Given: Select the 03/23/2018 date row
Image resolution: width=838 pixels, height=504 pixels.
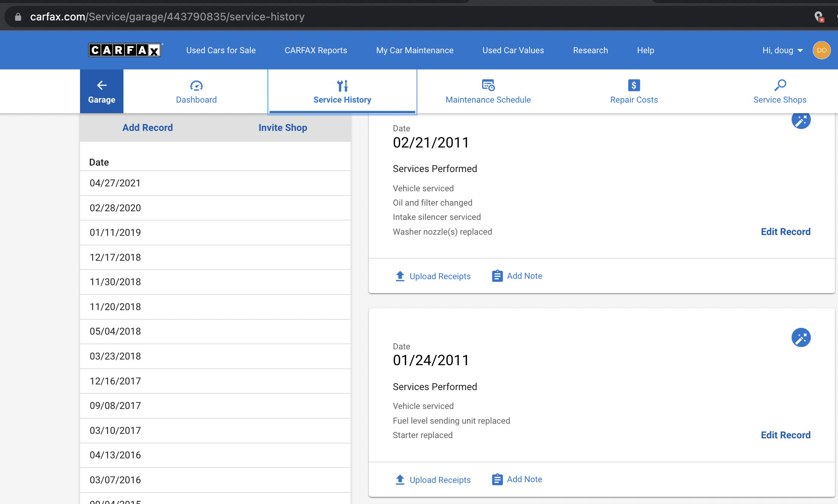Looking at the screenshot, I should pyautogui.click(x=215, y=356).
